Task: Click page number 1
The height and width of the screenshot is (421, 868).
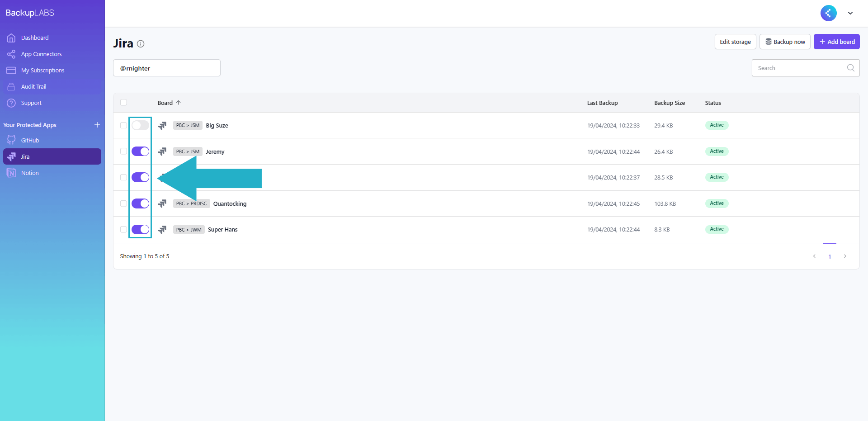Action: point(830,256)
